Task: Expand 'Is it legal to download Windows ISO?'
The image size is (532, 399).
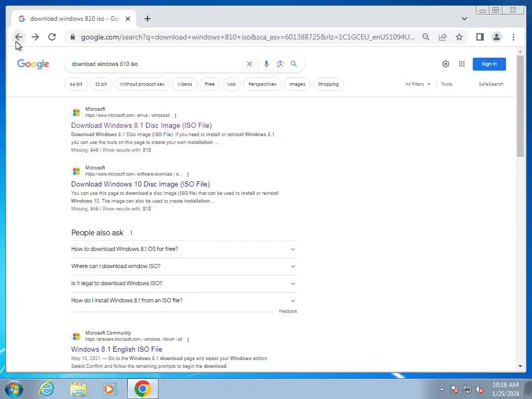Action: [184, 283]
